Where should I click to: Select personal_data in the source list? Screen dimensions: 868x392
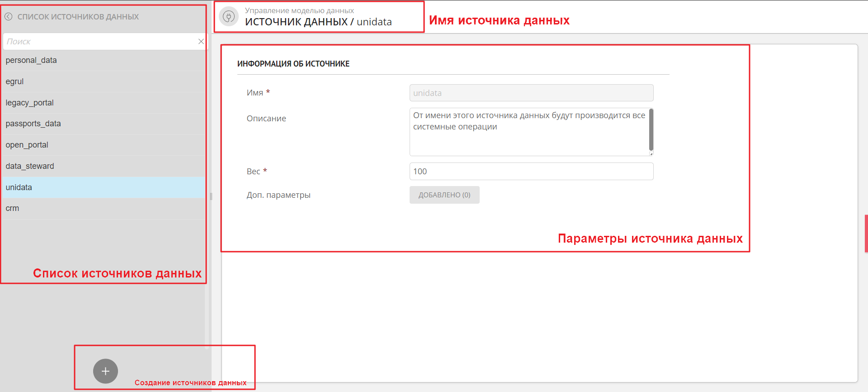click(103, 60)
